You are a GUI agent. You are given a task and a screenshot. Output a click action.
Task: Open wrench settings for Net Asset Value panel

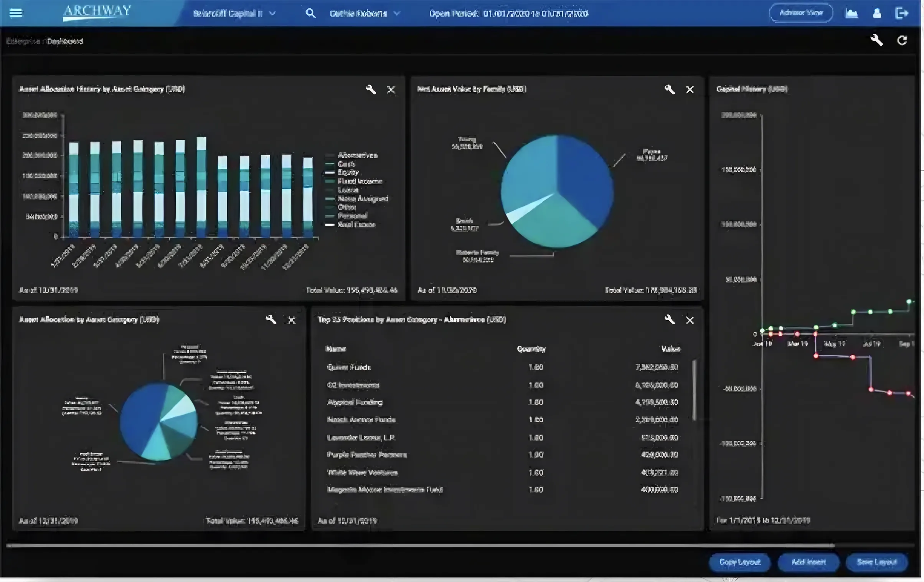670,89
